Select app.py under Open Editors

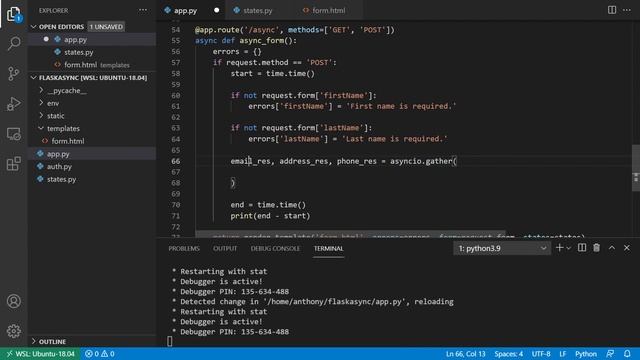coord(75,40)
